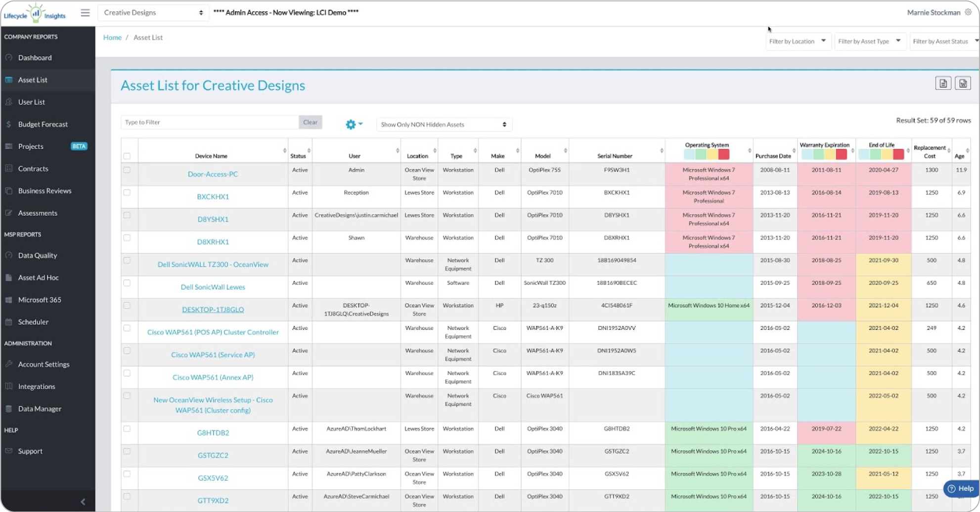980x512 pixels.
Task: Click the Lifecycle Insights logo
Action: point(35,13)
